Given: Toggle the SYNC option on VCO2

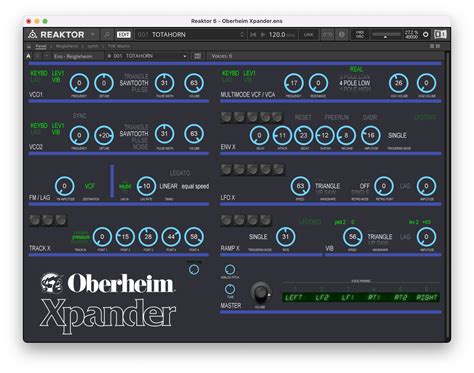Looking at the screenshot, I should pos(79,116).
